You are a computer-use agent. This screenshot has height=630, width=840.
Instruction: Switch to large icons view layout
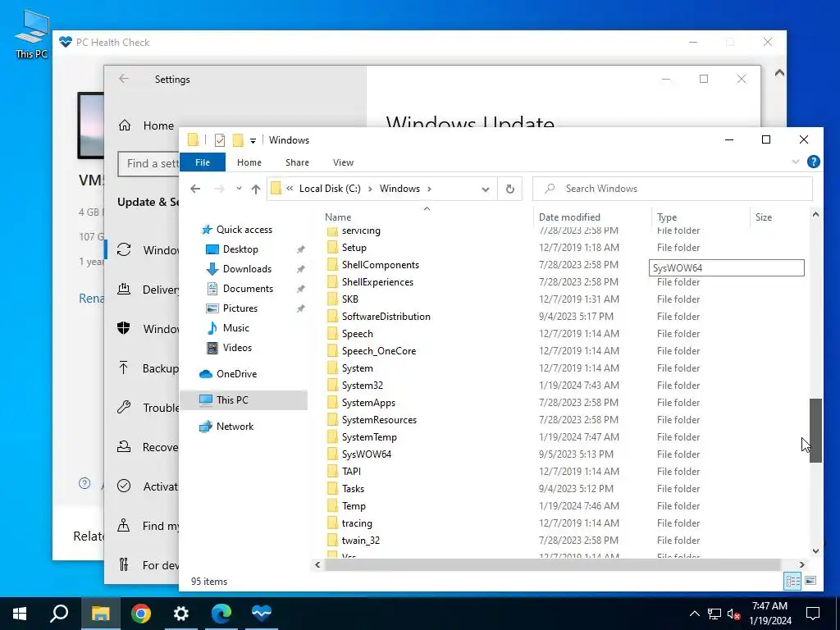tap(810, 581)
